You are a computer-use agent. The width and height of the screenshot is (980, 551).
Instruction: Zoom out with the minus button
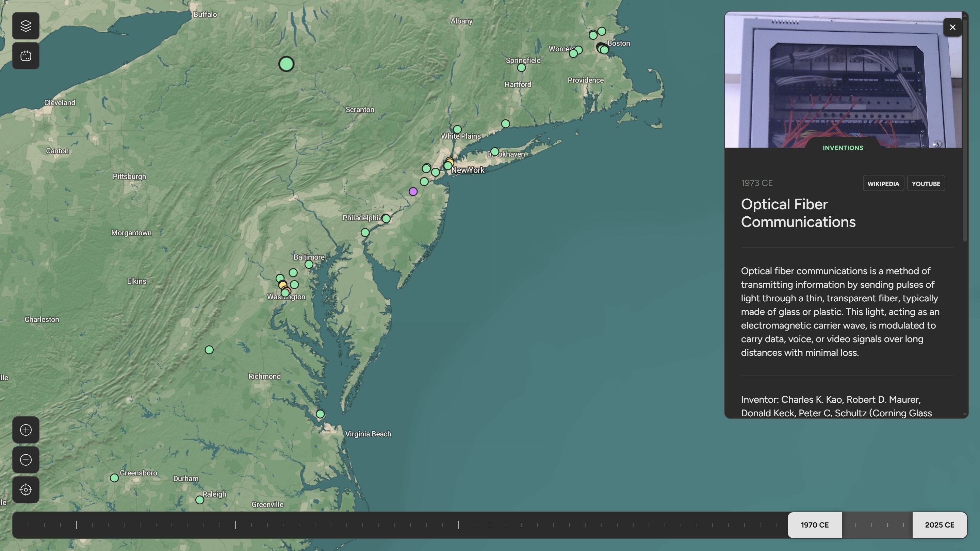click(26, 460)
